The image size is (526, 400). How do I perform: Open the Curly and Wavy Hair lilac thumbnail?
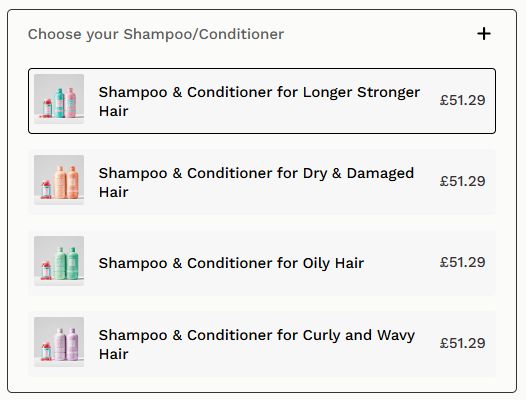click(59, 342)
